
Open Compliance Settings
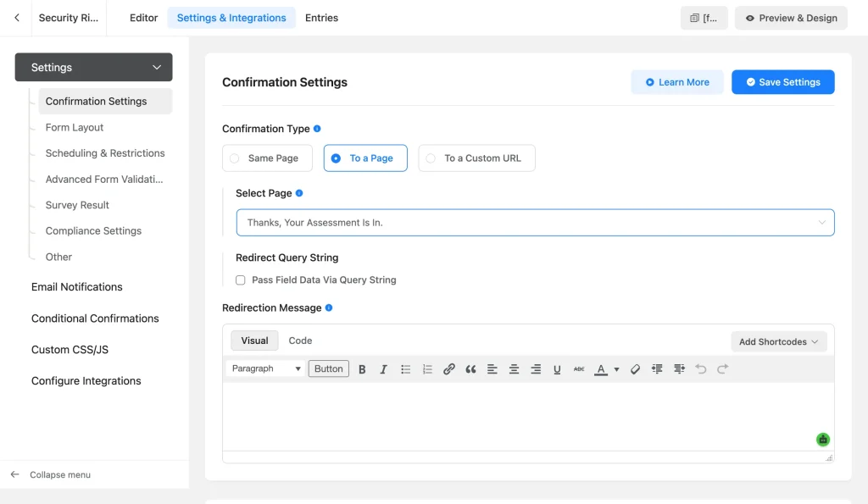point(93,230)
